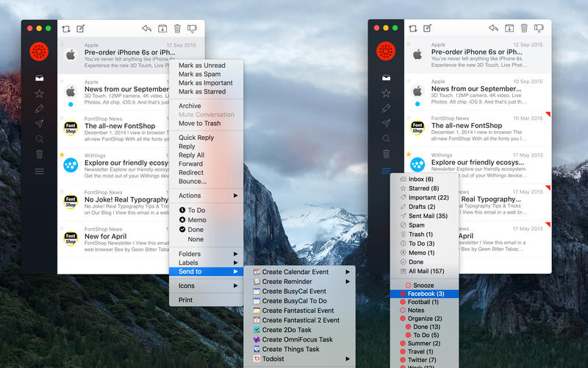This screenshot has width=588, height=368.
Task: Click the trash icon in right window toolbar
Action: (177, 29)
